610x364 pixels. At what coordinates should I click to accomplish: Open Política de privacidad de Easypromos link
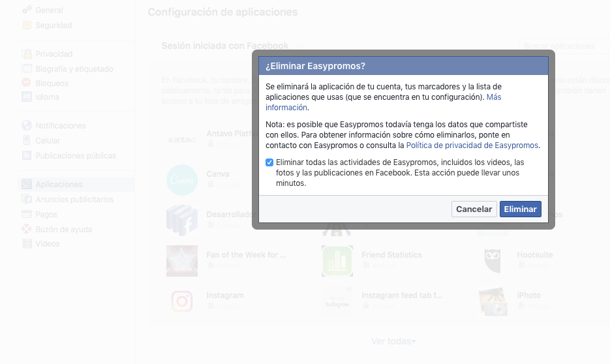(472, 145)
